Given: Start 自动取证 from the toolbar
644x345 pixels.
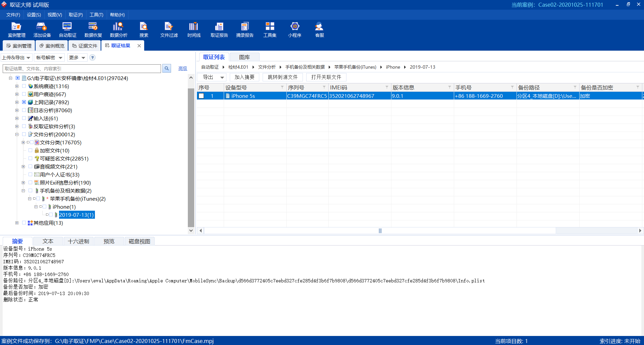Looking at the screenshot, I should (67, 29).
